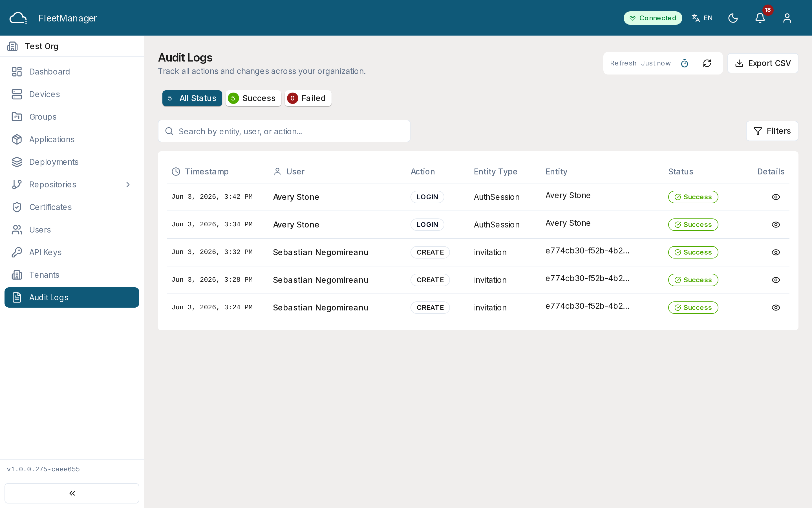Click the refresh arrows icon

[707, 63]
